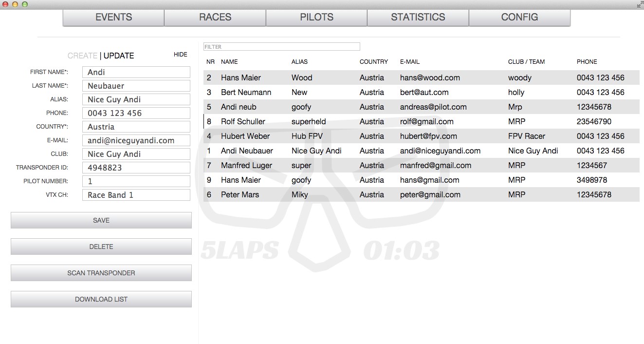644x344 pixels.
Task: Open the EVENTS tab
Action: 113,17
